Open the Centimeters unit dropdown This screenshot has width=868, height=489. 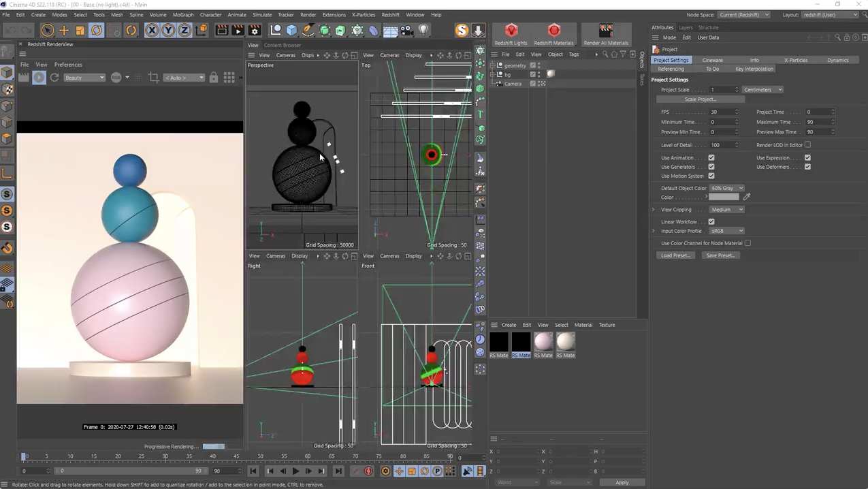762,89
